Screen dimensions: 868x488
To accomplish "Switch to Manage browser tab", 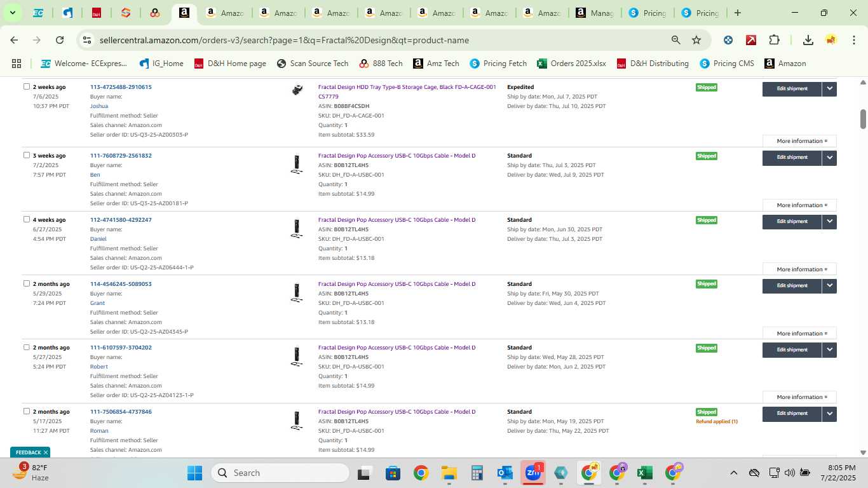I will (x=594, y=13).
